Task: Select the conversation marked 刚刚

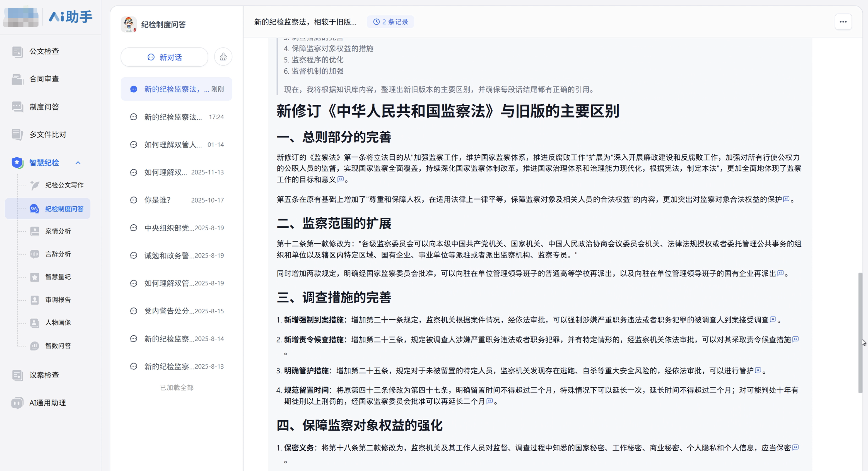Action: click(177, 89)
